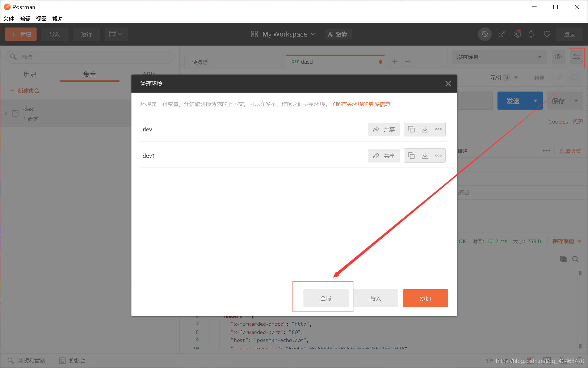The height and width of the screenshot is (368, 588).
Task: Open the notifications bell icon
Action: [x=531, y=34]
